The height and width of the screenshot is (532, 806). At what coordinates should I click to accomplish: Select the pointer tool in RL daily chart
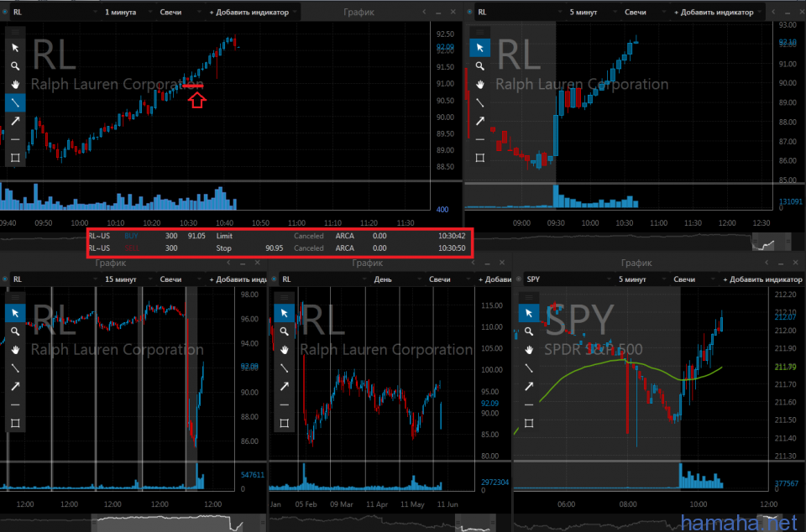coord(285,313)
